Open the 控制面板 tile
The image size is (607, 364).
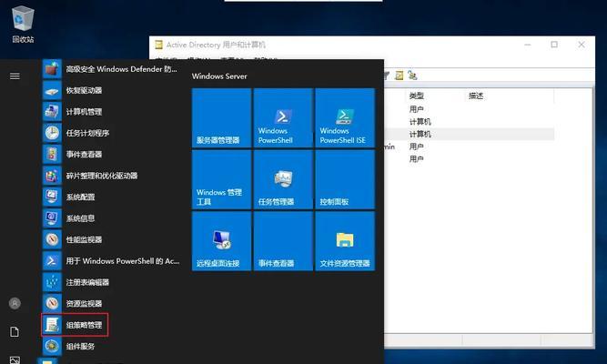(x=345, y=179)
